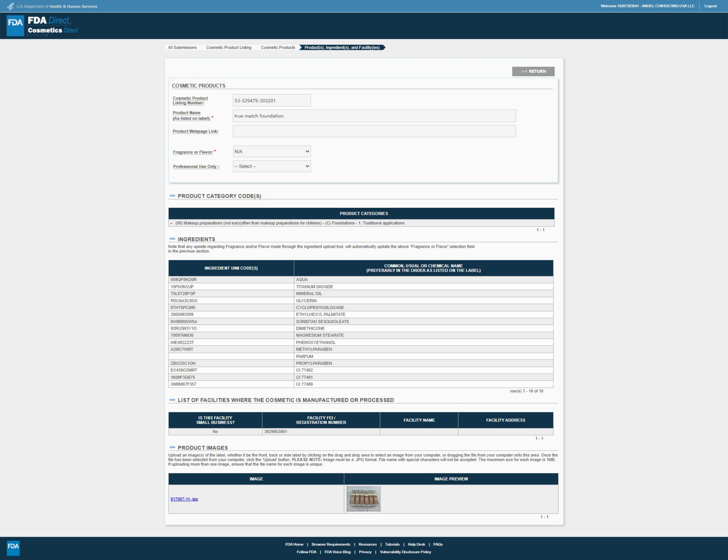Image resolution: width=728 pixels, height=560 pixels.
Task: Collapse the Product Category Code(s) section
Action: [x=172, y=196]
